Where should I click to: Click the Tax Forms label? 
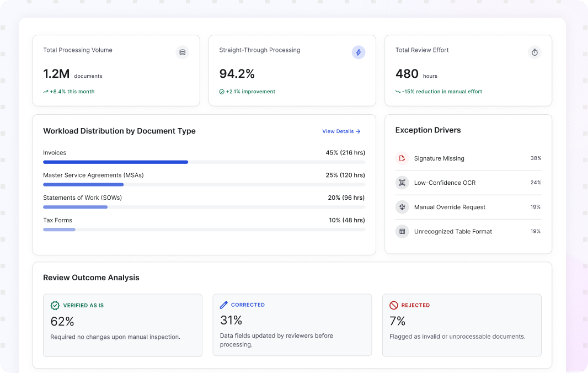(57, 220)
